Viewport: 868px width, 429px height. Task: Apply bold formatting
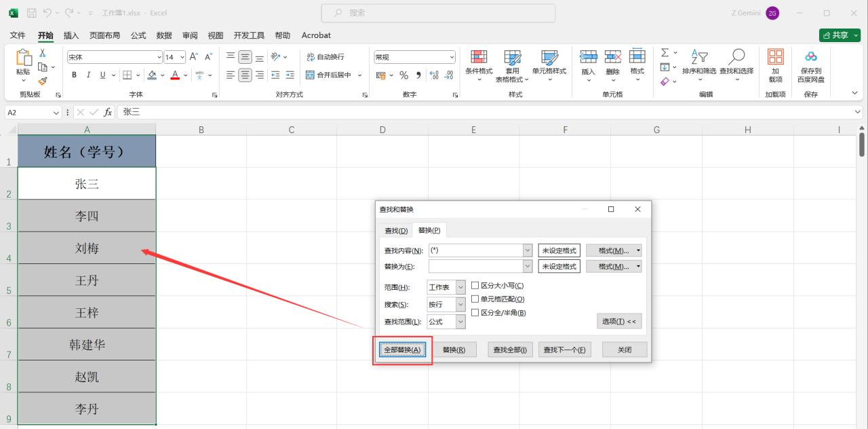point(74,75)
